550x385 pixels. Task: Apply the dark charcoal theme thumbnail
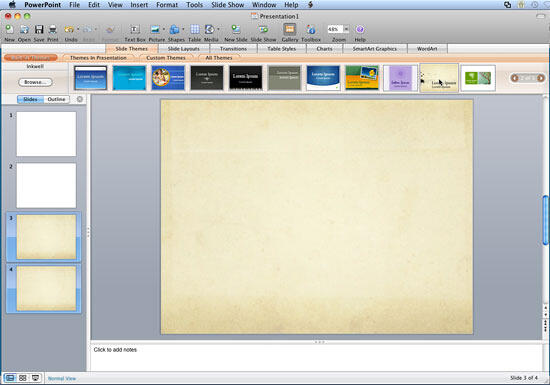click(x=207, y=77)
